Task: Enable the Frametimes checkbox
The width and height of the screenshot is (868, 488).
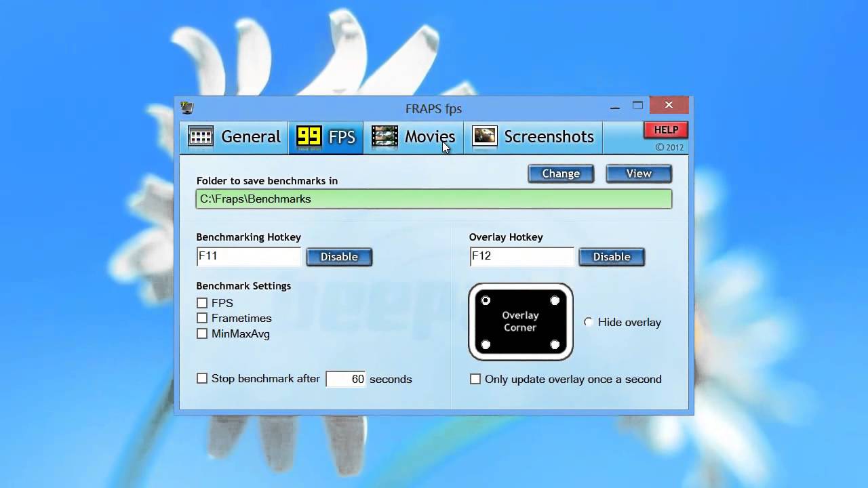Action: [x=202, y=318]
